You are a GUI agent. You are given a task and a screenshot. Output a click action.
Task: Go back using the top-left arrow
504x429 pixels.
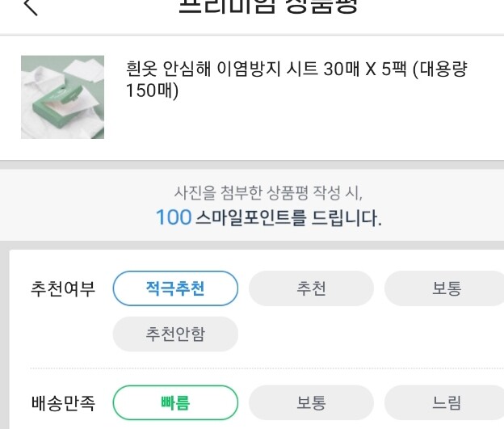tap(31, 6)
